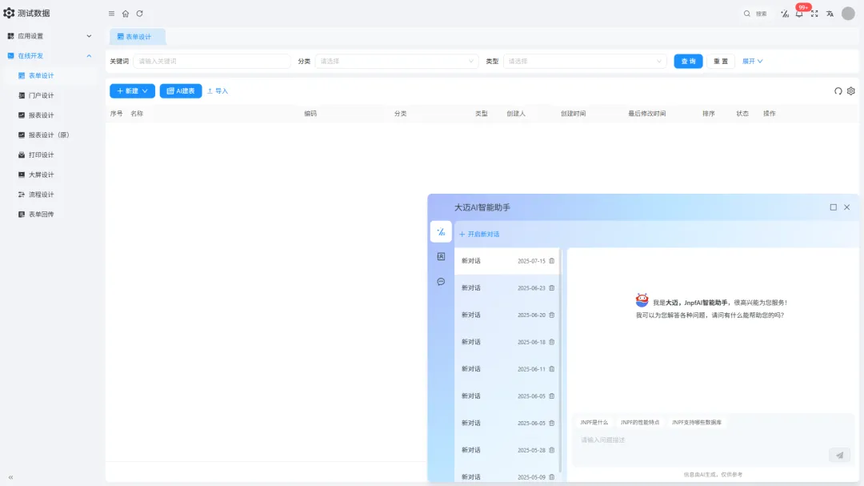This screenshot has width=864, height=486.
Task: Switch to the chat bubble icon in assistant sidebar
Action: pos(441,282)
